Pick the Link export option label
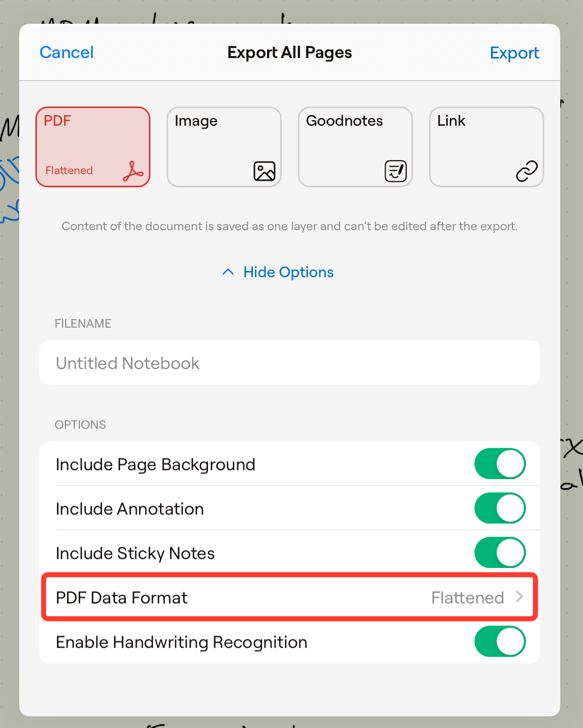The image size is (583, 728). 451,121
